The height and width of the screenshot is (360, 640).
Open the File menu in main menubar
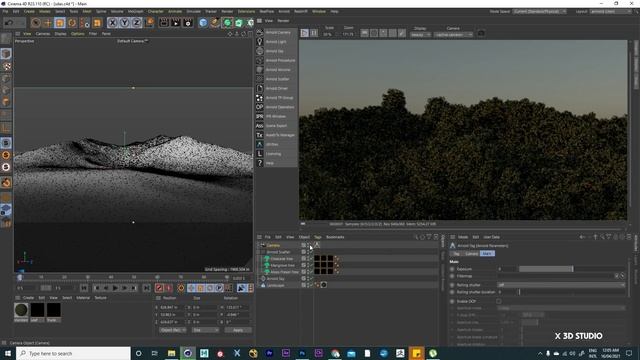pos(5,11)
